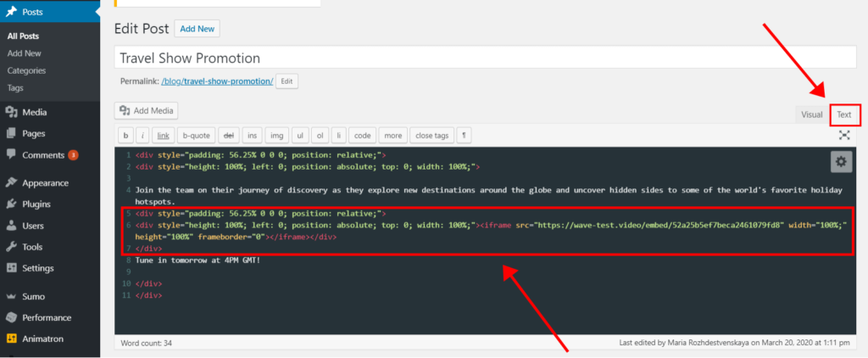Click the ins quicktag button
The width and height of the screenshot is (868, 358).
point(252,135)
